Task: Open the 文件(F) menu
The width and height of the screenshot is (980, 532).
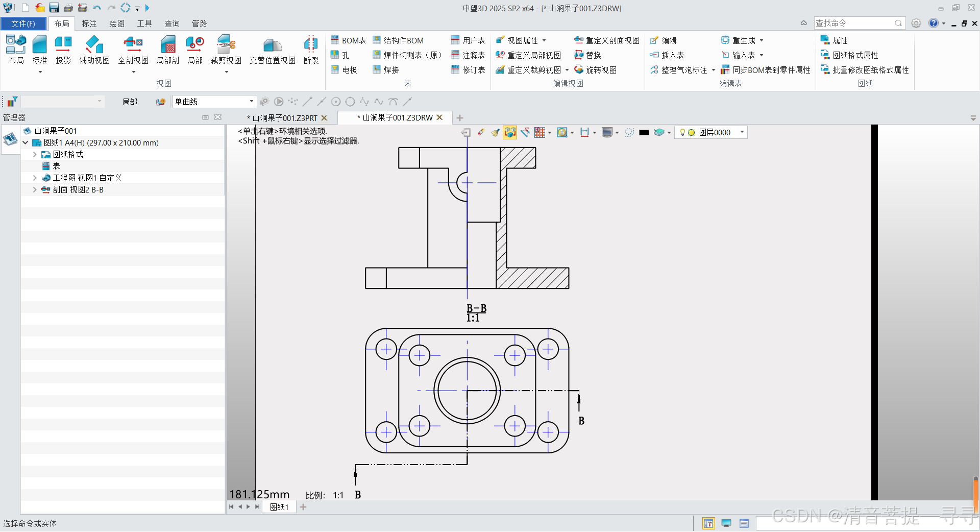Action: (23, 23)
